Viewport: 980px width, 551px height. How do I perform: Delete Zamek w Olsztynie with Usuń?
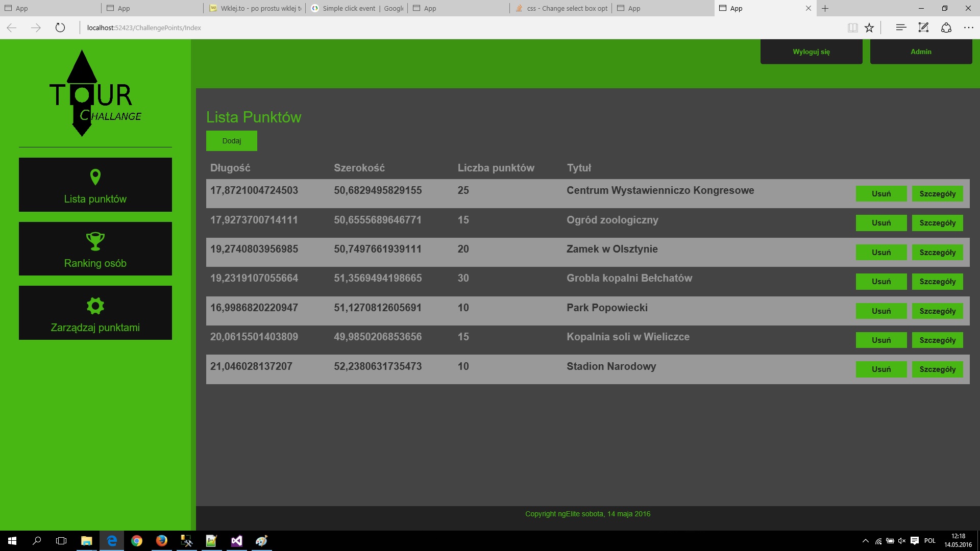(x=881, y=252)
